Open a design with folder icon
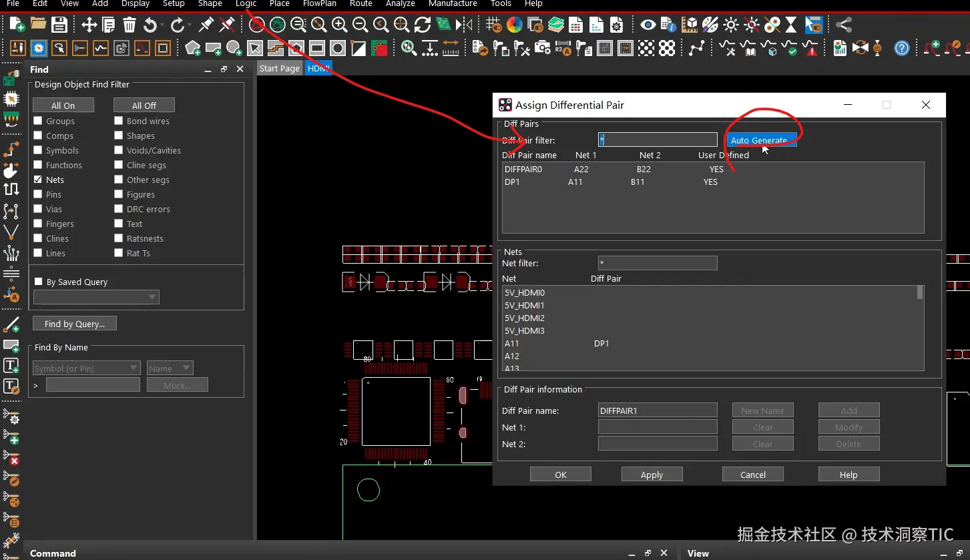This screenshot has height=560, width=970. [x=38, y=25]
